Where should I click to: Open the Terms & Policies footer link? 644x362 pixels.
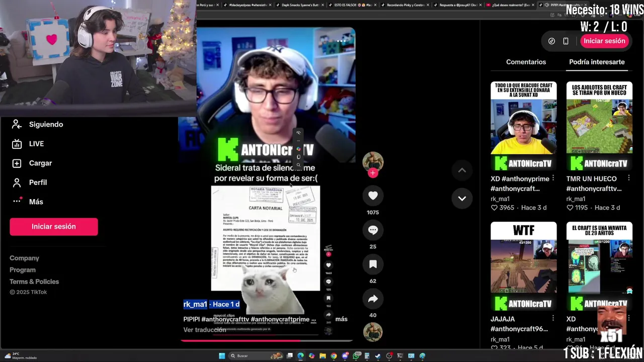point(34,282)
